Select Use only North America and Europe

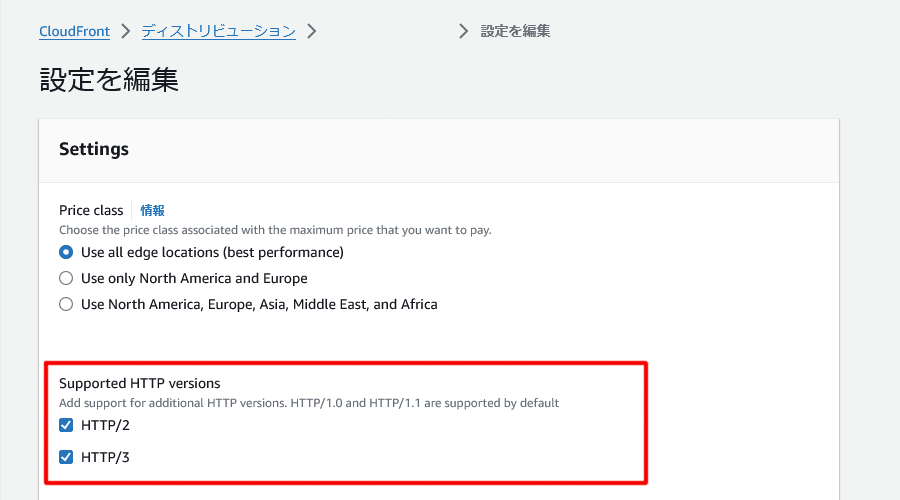point(66,278)
